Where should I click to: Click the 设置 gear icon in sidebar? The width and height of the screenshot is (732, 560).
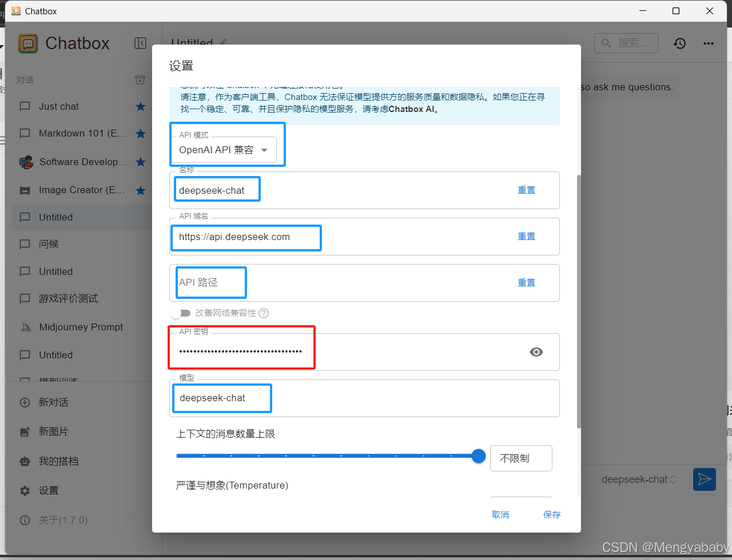(x=25, y=491)
